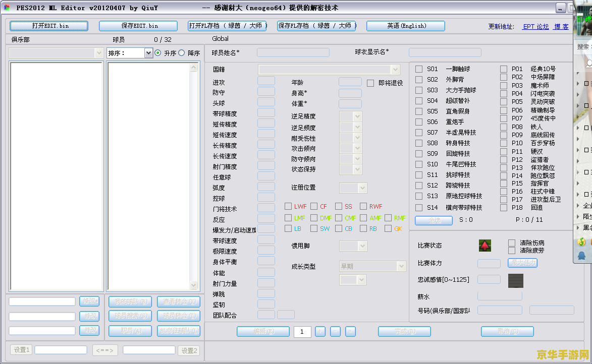Enable 清除伤病 checkbox
Screen dimensions: 592x364
512,243
